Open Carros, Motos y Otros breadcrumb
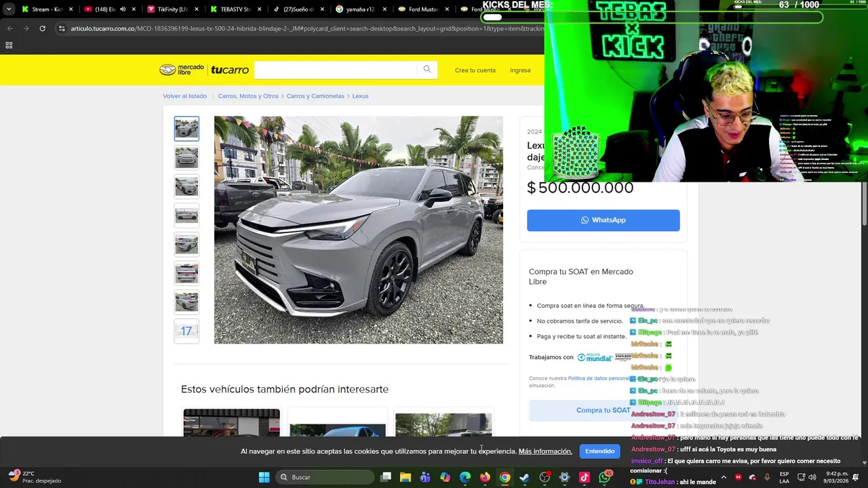This screenshot has width=868, height=488. pos(248,96)
